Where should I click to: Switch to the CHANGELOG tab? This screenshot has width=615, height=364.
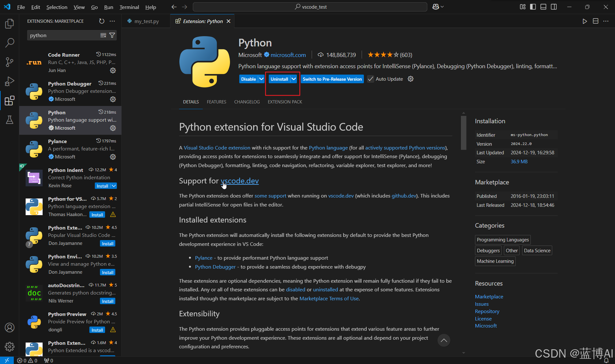247,102
